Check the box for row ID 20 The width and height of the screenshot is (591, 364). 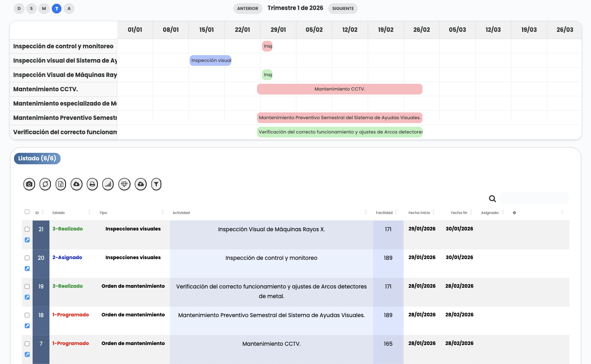coord(27,258)
